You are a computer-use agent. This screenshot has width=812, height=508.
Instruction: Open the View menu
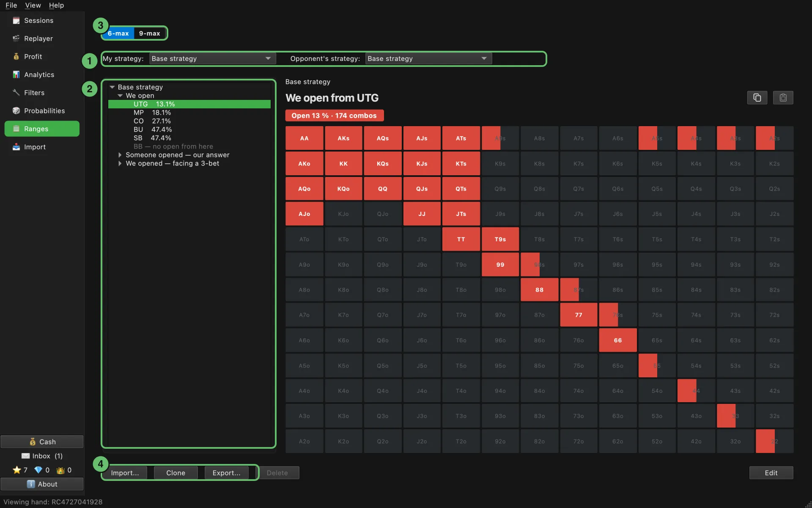[33, 5]
